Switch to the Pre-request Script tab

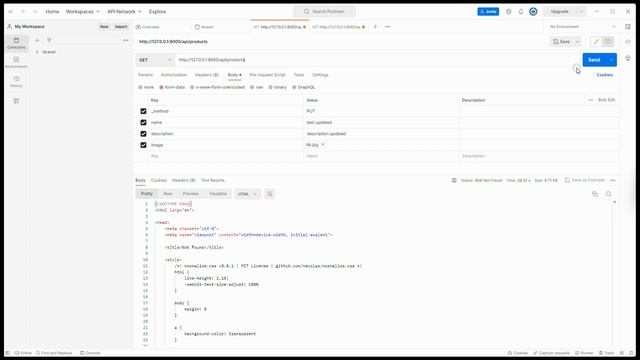(x=267, y=75)
